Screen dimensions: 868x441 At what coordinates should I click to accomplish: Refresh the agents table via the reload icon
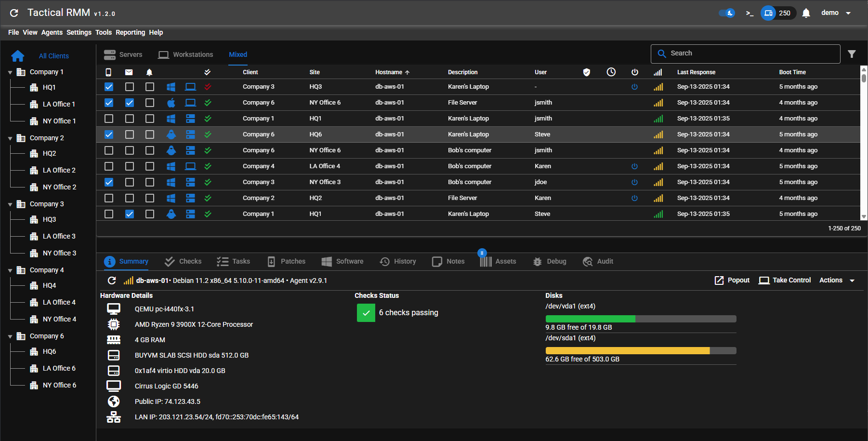14,13
